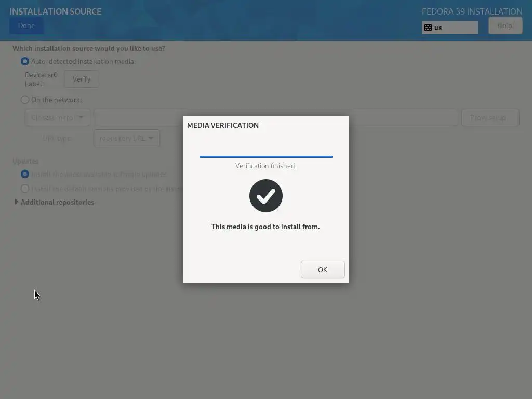
Task: Click FEDORA 39 INSTALLATION text
Action: pos(472,11)
